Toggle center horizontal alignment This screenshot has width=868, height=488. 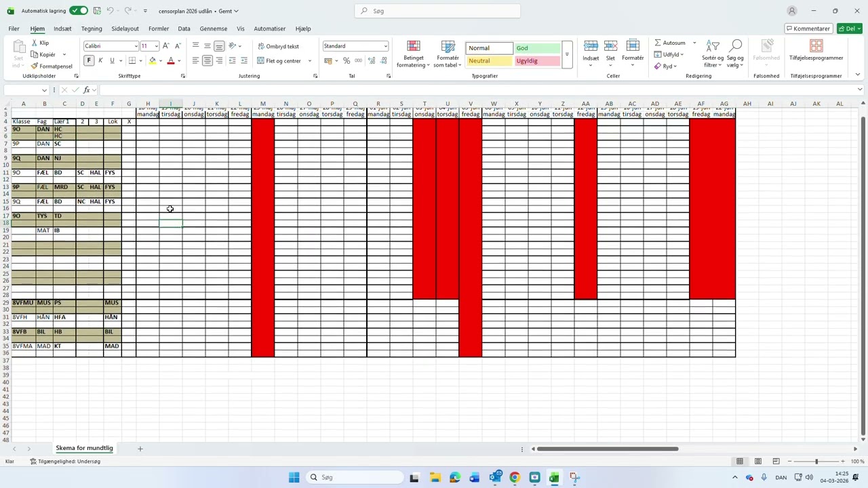tap(207, 61)
